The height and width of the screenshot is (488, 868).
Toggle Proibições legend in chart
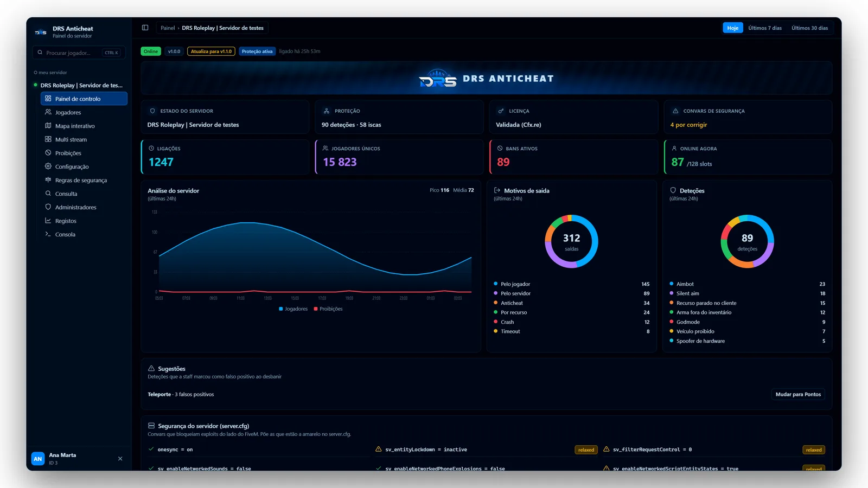click(x=328, y=309)
